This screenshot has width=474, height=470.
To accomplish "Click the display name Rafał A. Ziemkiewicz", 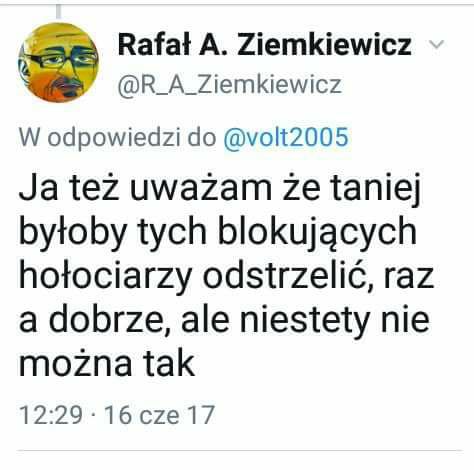I will point(264,45).
